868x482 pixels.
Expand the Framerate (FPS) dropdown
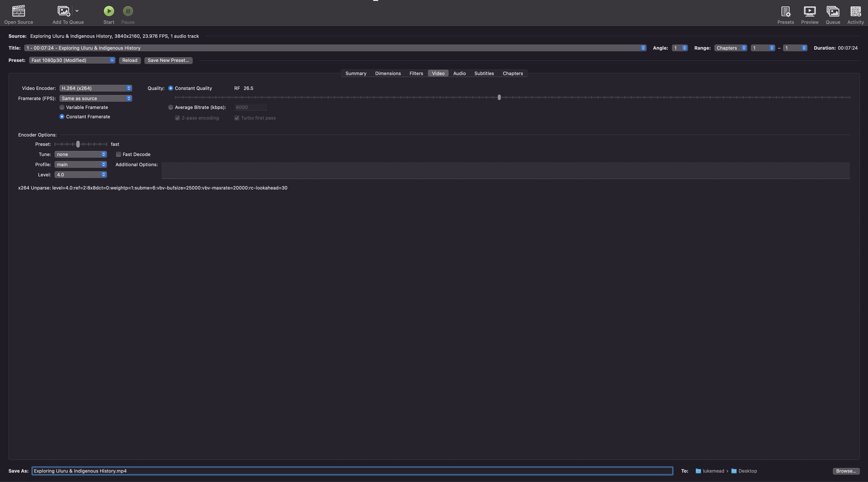[95, 98]
